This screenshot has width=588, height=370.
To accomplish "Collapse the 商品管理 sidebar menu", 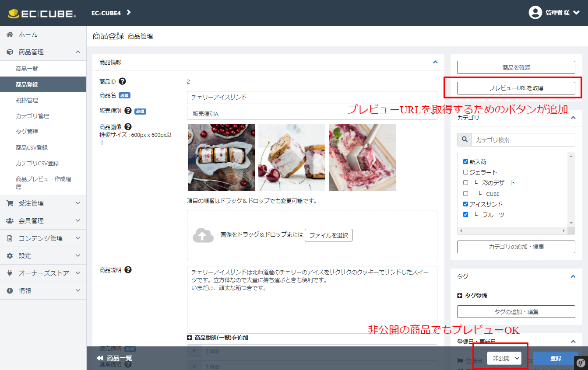I will click(x=78, y=52).
